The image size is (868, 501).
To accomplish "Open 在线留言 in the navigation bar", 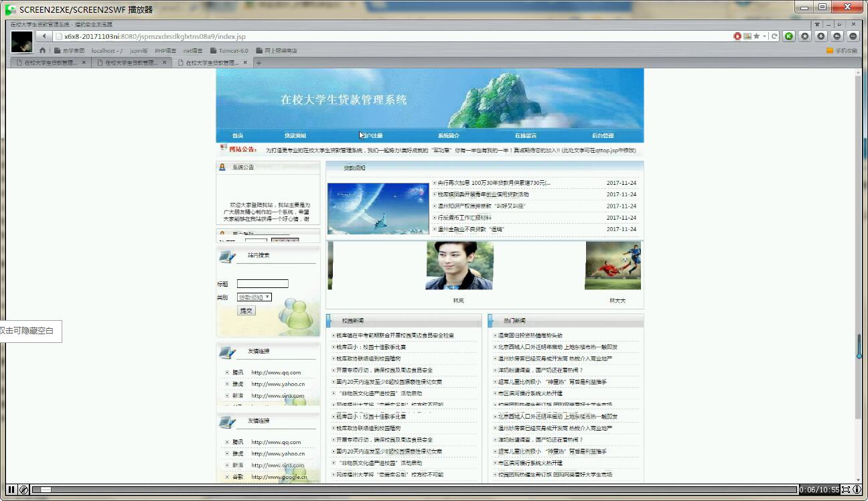I will pos(526,135).
